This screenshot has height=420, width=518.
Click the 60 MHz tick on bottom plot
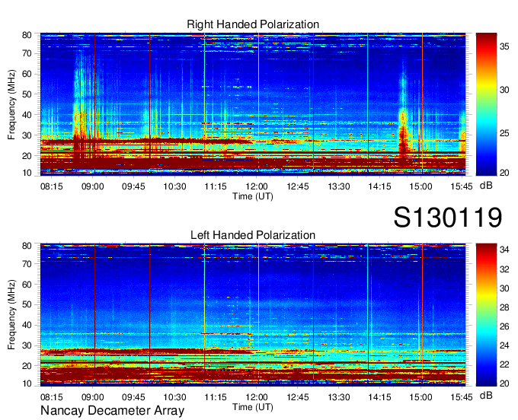(27, 284)
